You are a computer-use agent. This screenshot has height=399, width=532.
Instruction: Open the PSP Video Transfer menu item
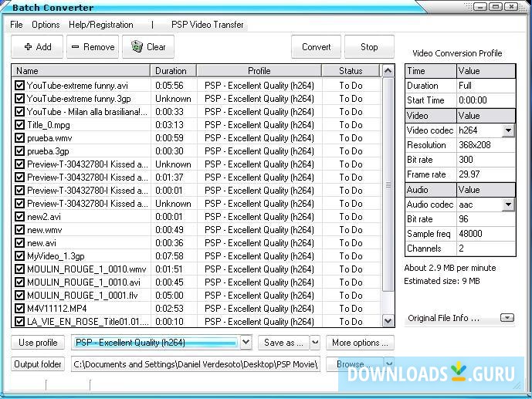coord(207,25)
